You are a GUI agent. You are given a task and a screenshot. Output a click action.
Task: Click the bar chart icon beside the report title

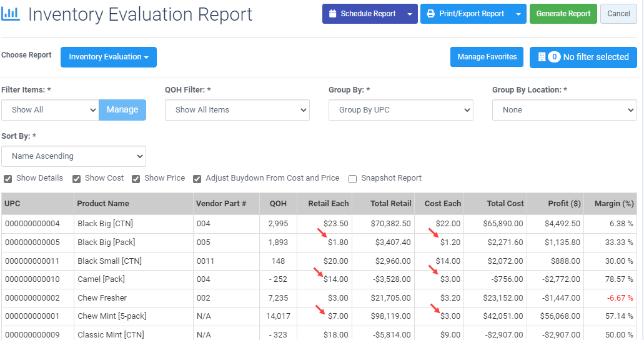click(10, 14)
